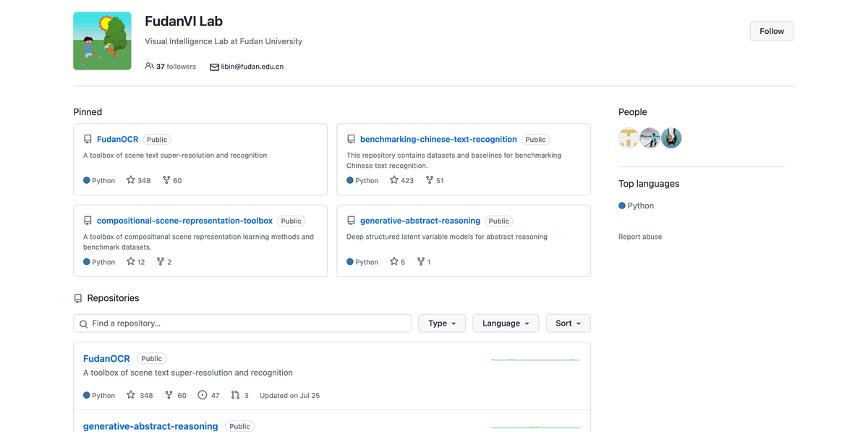The image size is (868, 432).
Task: Open the FudanVI Lab avatar image
Action: [x=102, y=41]
